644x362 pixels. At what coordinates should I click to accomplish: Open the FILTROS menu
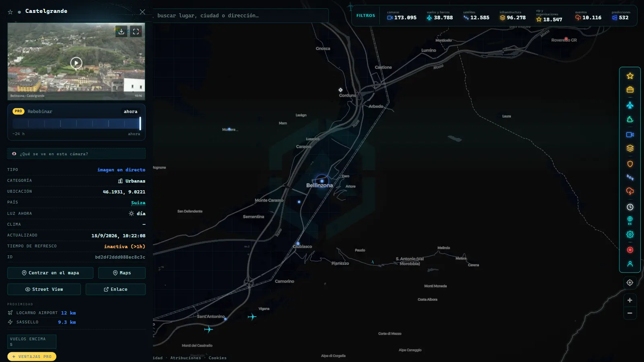pyautogui.click(x=365, y=16)
